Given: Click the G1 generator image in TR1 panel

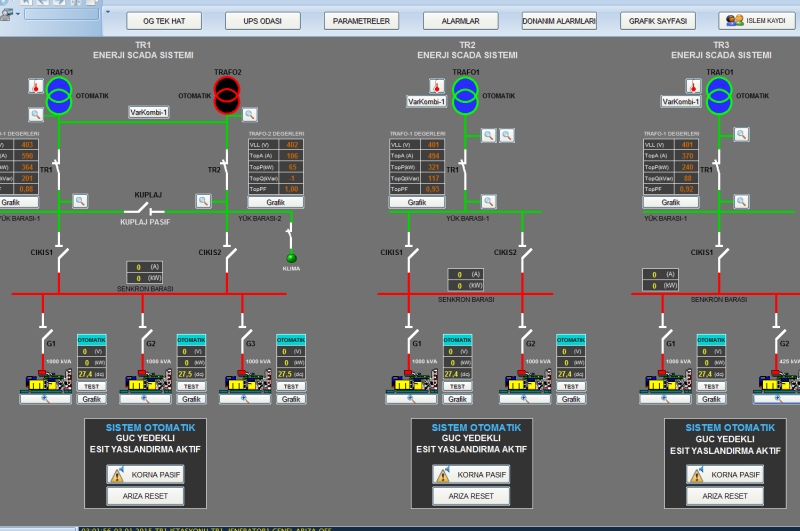Looking at the screenshot, I should (46, 382).
